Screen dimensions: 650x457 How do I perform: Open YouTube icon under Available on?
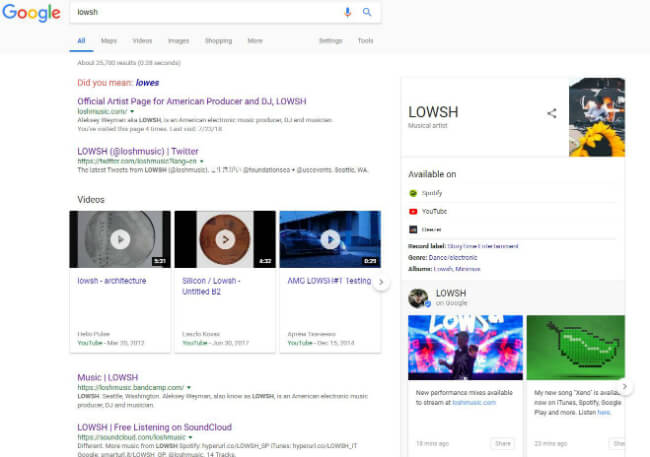(x=413, y=211)
